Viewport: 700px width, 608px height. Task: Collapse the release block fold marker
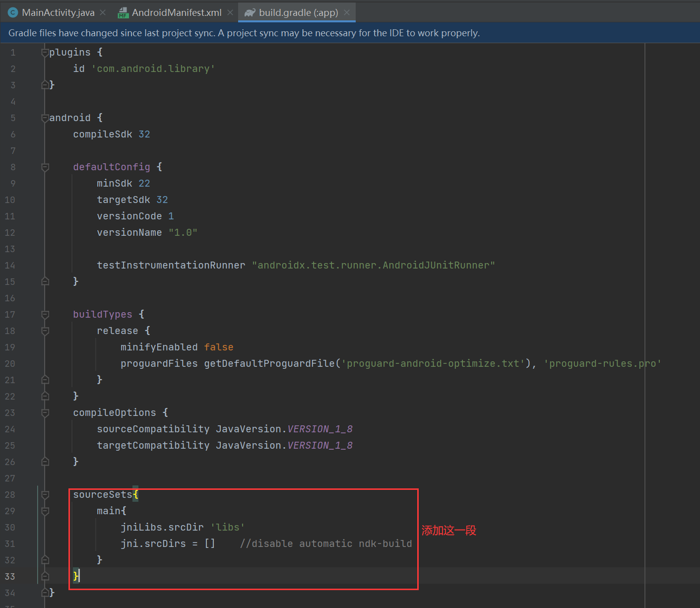click(45, 331)
